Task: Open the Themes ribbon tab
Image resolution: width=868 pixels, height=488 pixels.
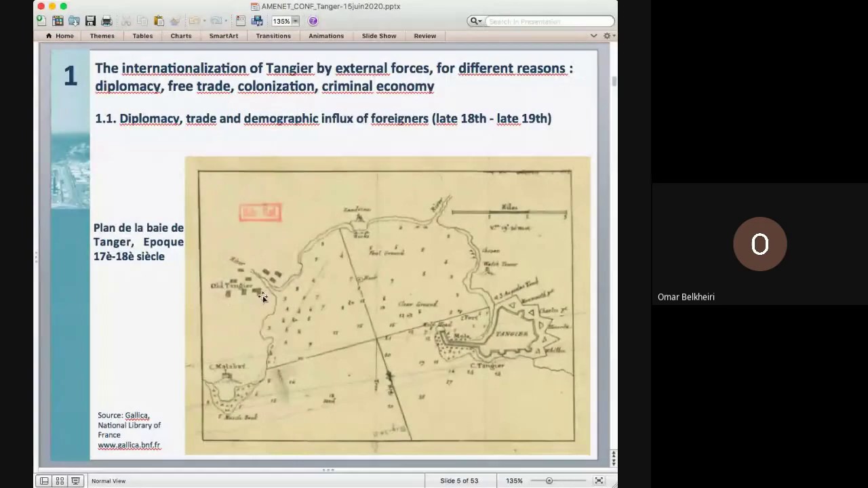Action: click(x=102, y=36)
